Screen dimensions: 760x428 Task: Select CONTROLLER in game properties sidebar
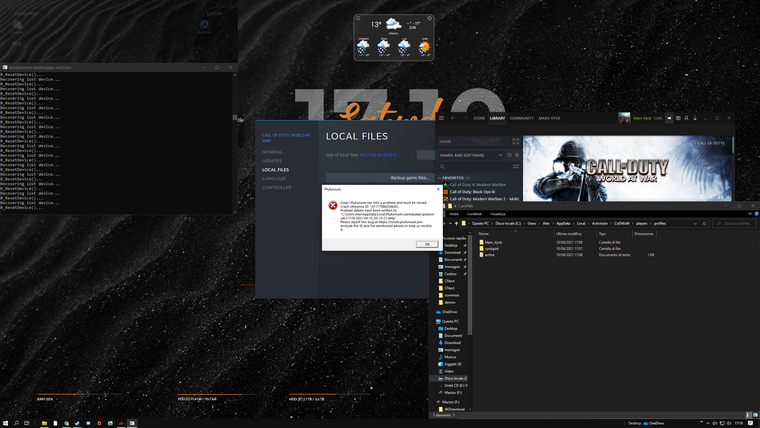[x=277, y=187]
